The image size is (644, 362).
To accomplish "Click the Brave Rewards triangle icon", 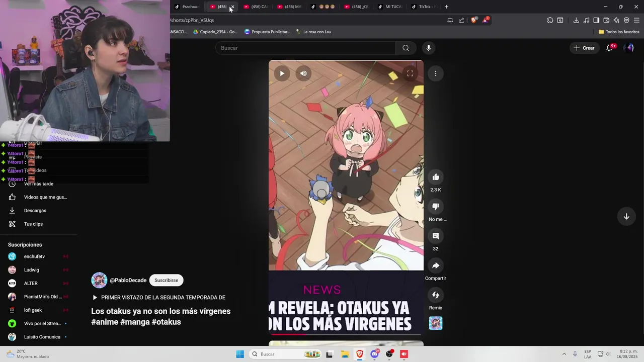I will [486, 20].
